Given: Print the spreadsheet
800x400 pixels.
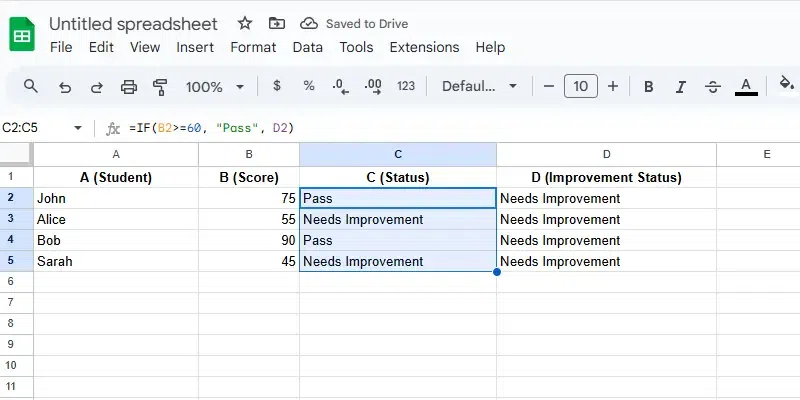Looking at the screenshot, I should (x=129, y=87).
